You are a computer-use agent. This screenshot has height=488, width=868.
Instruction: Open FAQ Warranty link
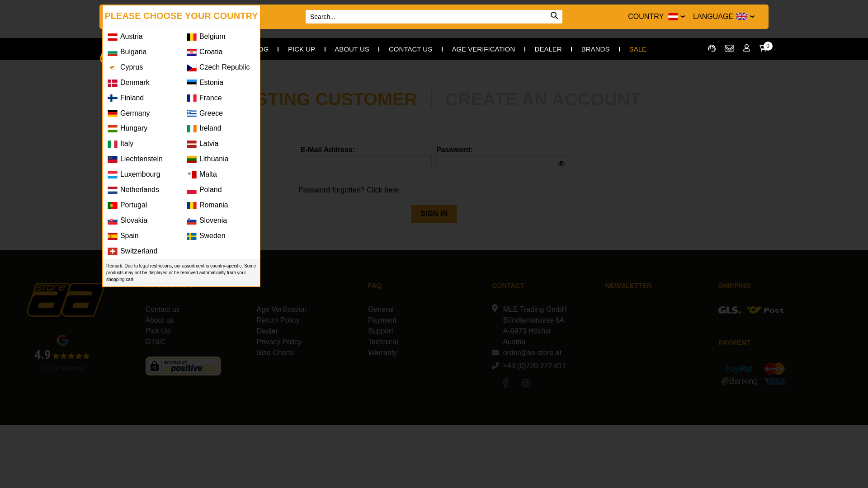click(x=382, y=353)
